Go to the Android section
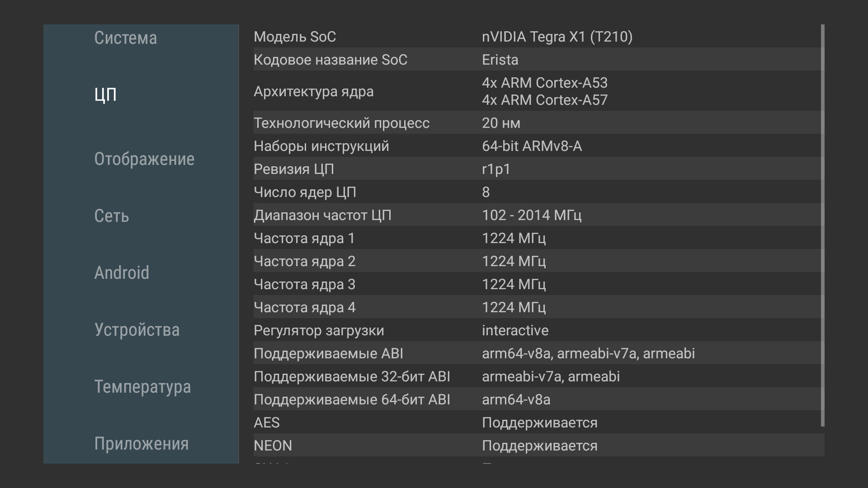The width and height of the screenshot is (868, 488). coord(122,273)
